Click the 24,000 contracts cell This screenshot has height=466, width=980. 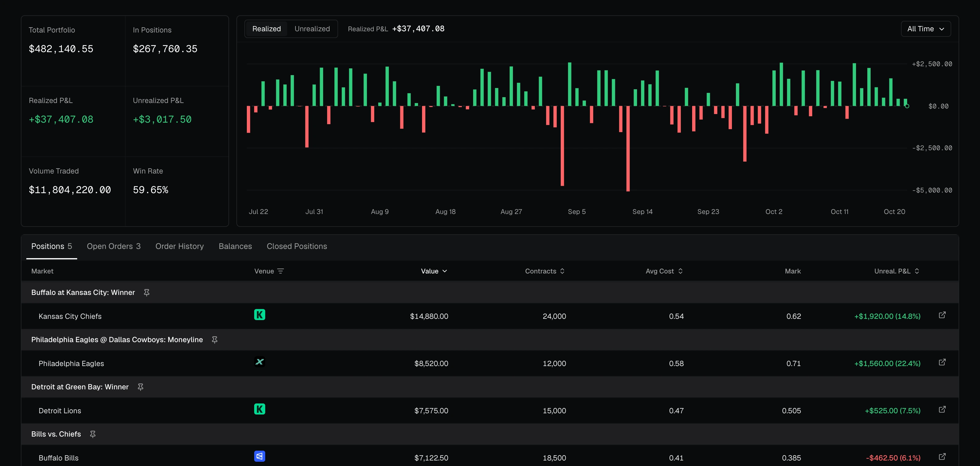pyautogui.click(x=554, y=316)
